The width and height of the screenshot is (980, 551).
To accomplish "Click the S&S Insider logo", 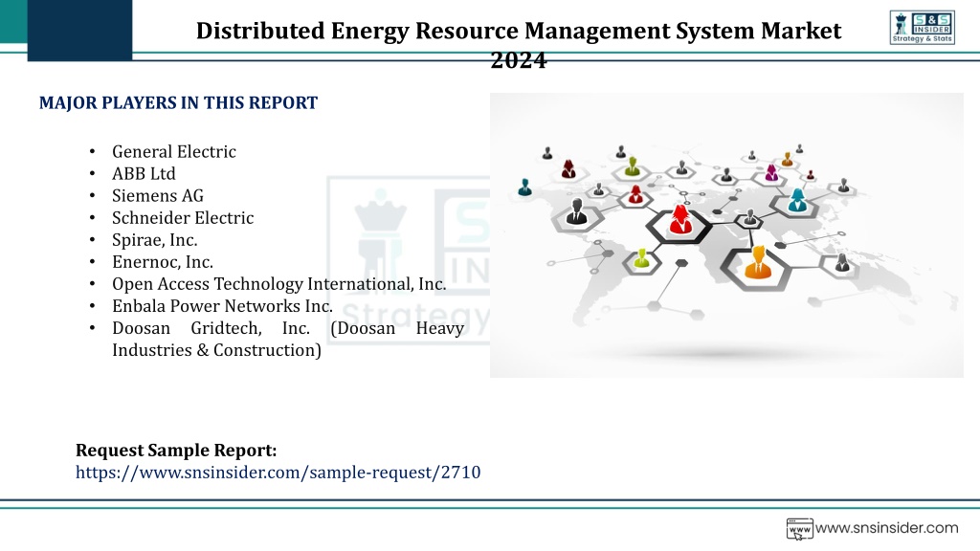I will [922, 28].
